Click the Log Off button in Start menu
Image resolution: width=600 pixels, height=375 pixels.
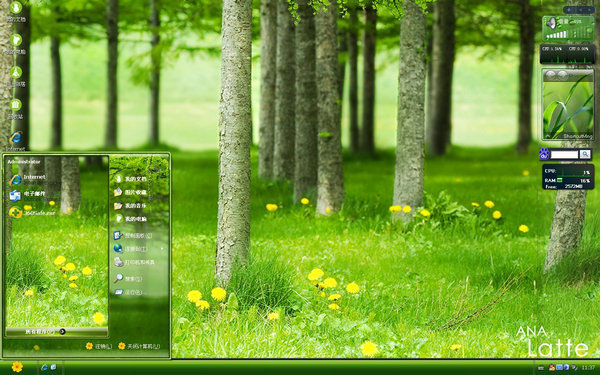click(x=99, y=346)
